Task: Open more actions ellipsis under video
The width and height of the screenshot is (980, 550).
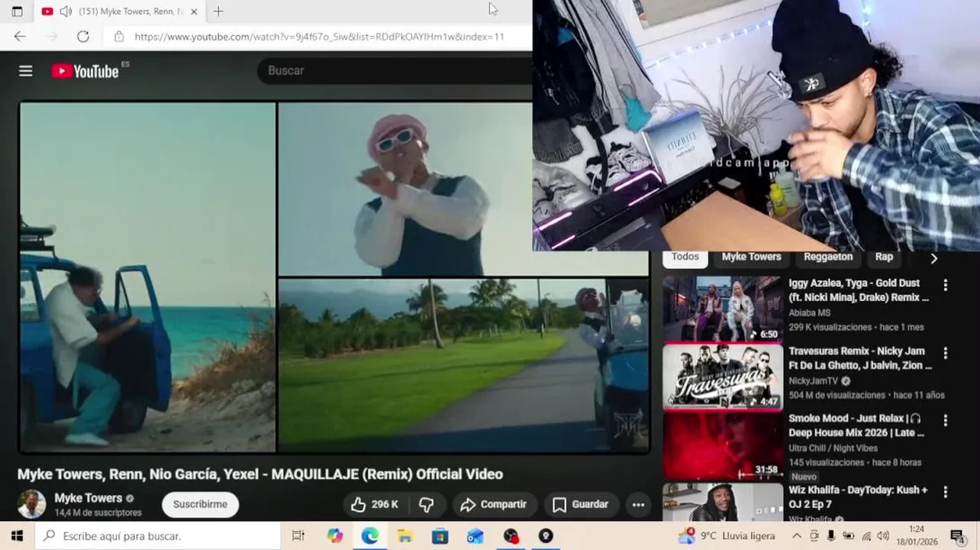Action: [638, 504]
